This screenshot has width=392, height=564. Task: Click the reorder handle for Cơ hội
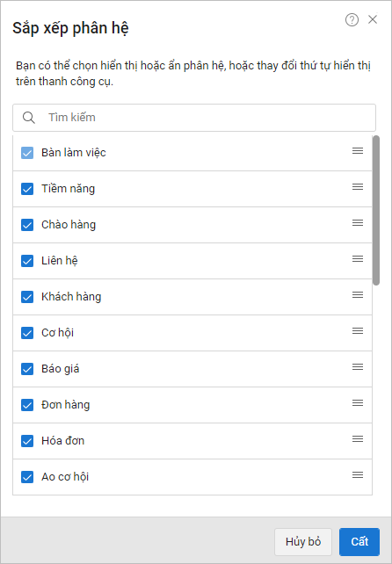358,331
